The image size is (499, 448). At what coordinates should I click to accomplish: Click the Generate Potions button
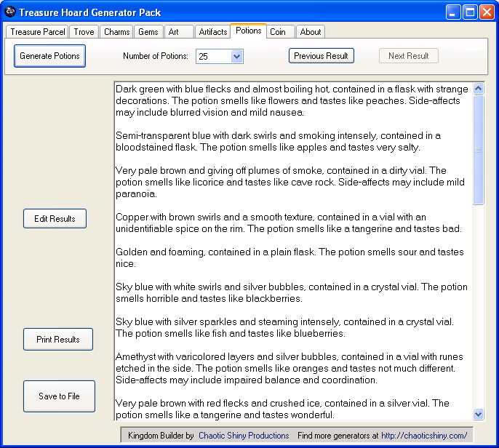(49, 56)
